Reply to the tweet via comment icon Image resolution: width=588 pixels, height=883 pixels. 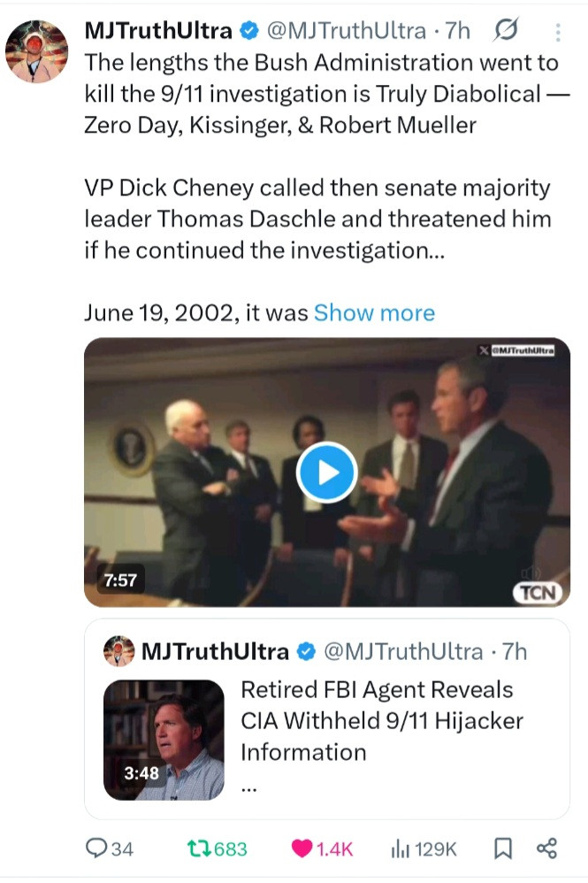96,848
